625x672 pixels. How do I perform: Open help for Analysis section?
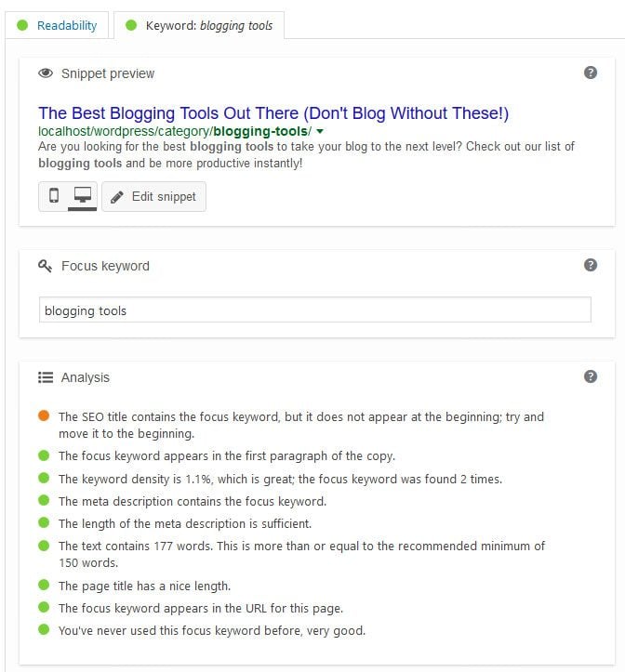coord(591,376)
